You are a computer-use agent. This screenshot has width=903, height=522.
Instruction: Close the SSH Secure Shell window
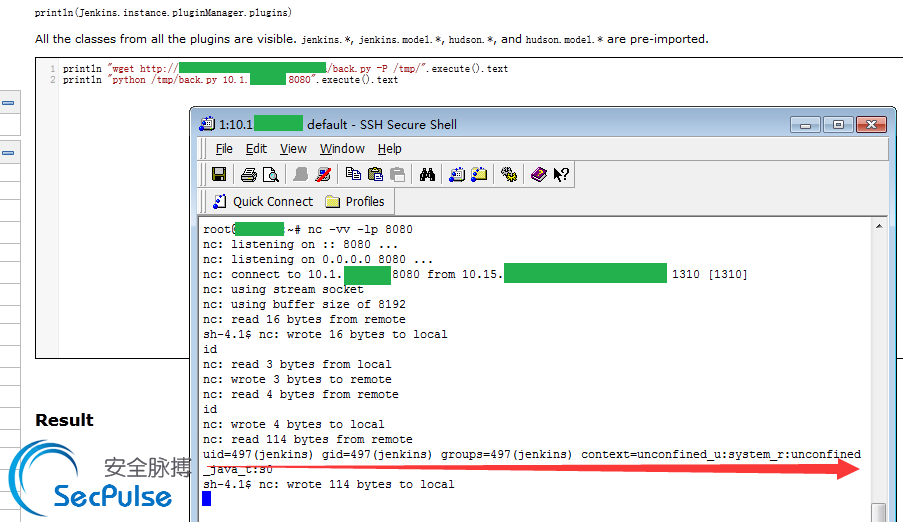pyautogui.click(x=871, y=124)
